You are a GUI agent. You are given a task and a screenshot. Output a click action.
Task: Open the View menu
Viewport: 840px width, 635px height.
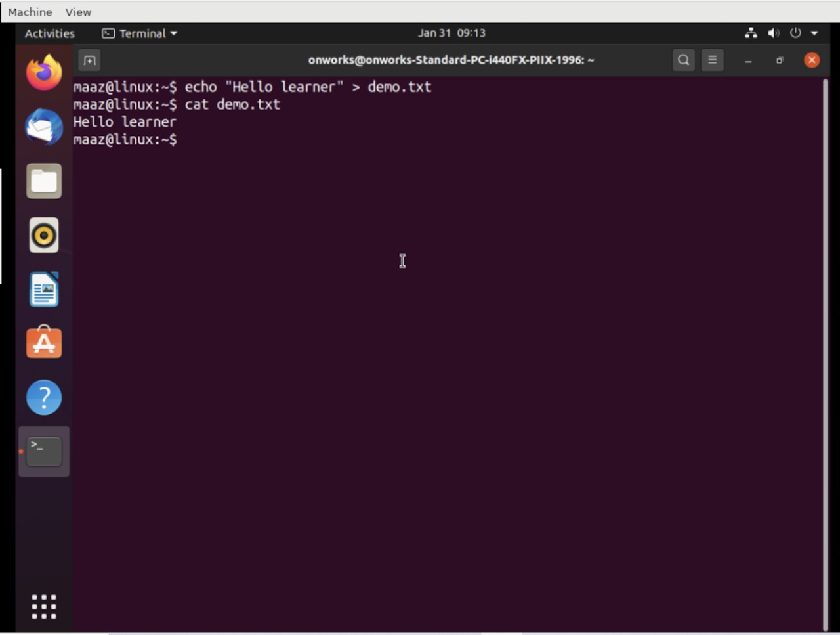[78, 12]
